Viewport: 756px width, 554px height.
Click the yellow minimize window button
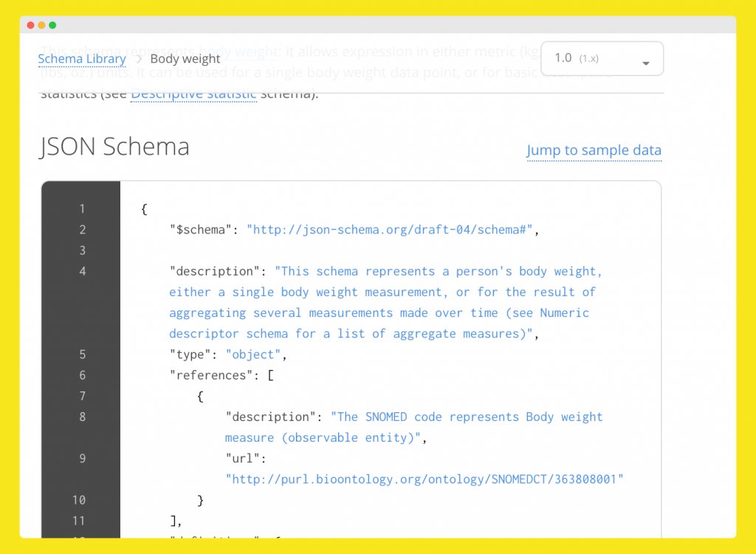[41, 25]
